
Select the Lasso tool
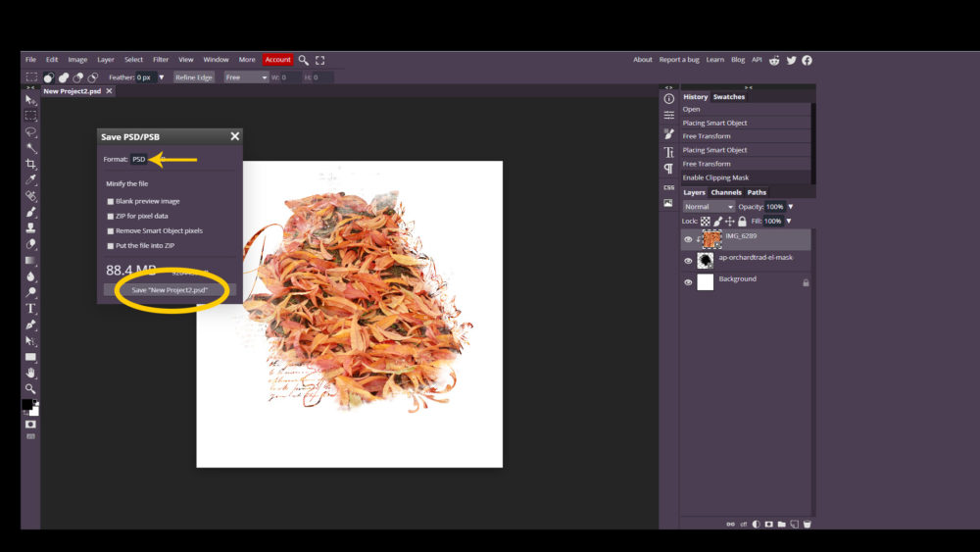point(30,131)
